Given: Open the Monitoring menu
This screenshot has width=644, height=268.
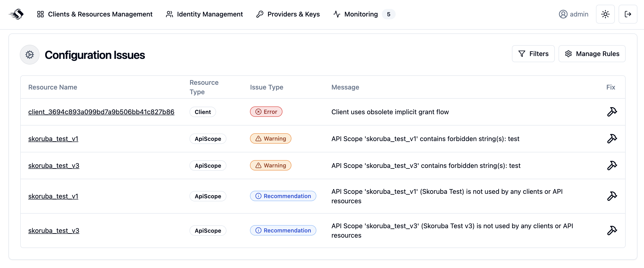Looking at the screenshot, I should [x=364, y=14].
